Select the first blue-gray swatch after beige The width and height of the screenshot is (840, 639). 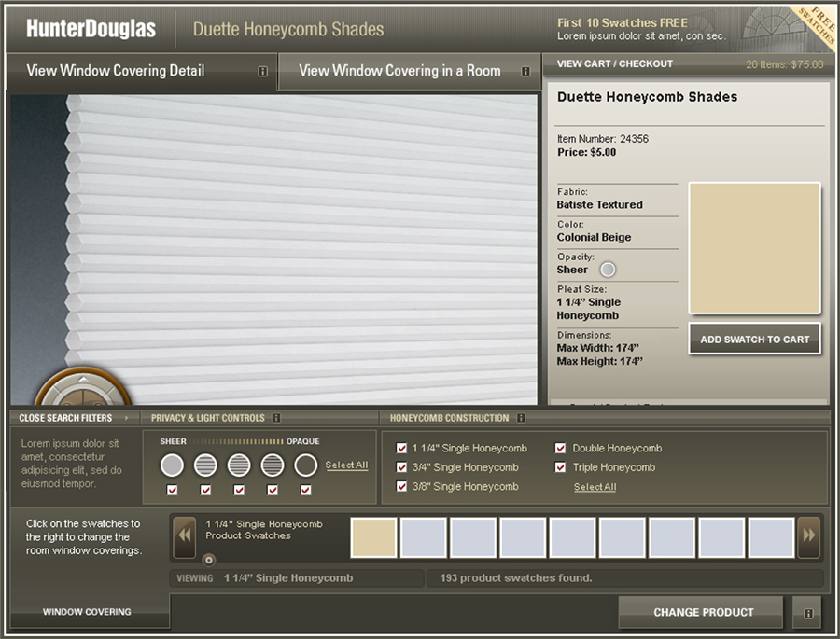[423, 537]
